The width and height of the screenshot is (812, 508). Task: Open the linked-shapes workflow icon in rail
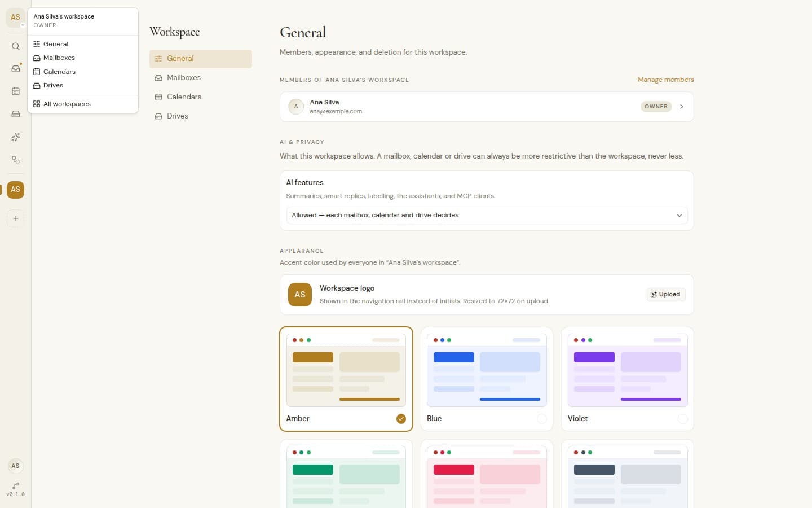16,160
